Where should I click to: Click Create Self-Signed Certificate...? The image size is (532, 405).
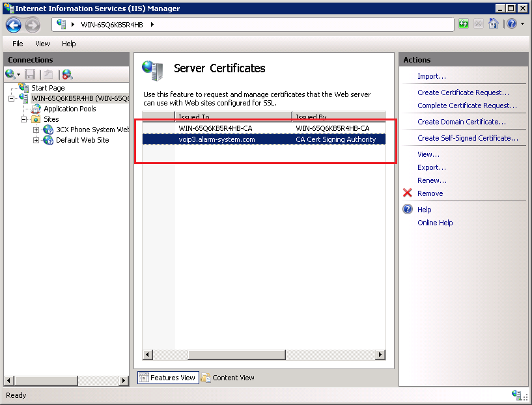(468, 138)
